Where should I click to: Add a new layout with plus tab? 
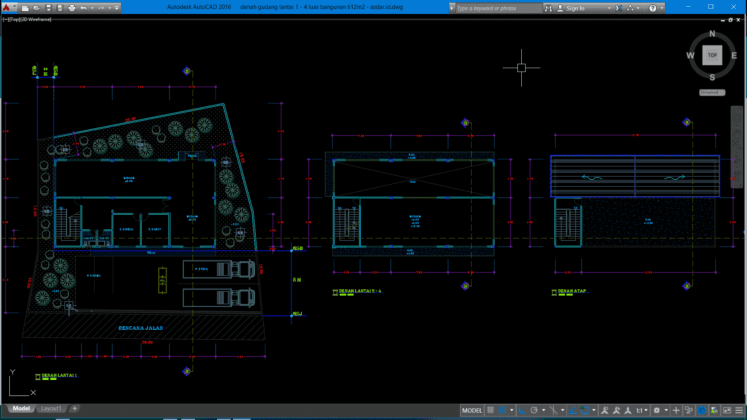74,409
